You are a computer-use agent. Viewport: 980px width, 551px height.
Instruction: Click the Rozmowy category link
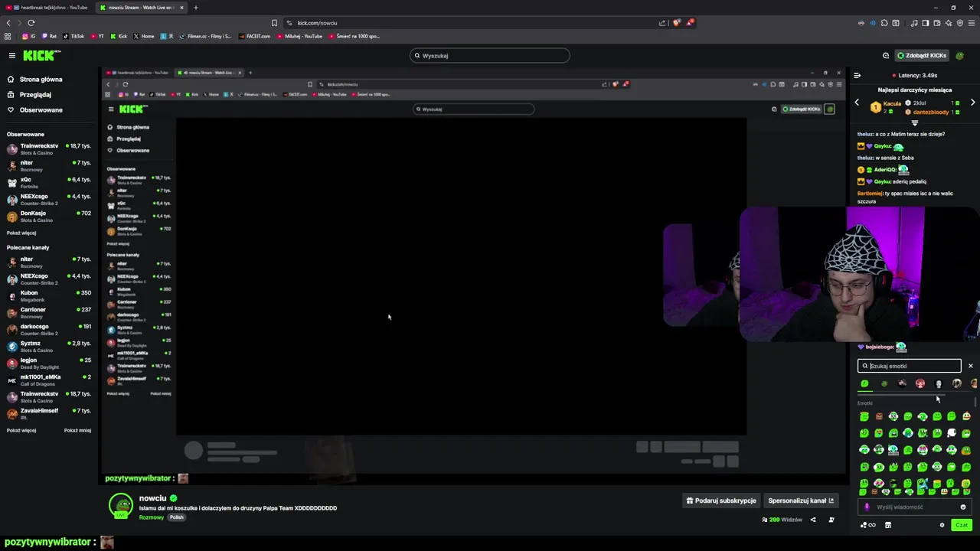click(151, 517)
